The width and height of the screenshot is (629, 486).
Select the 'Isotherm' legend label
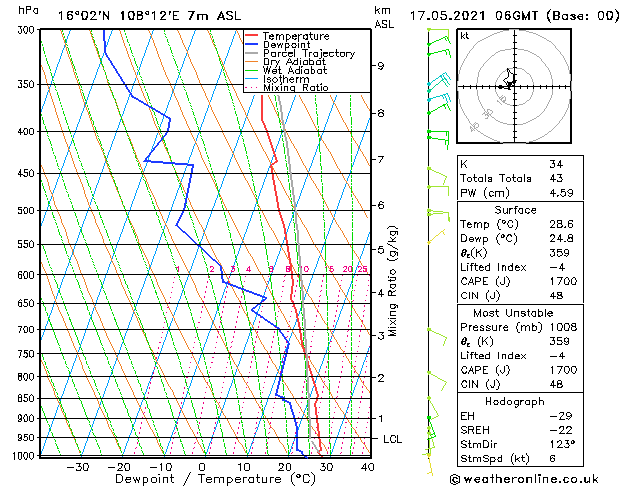[x=286, y=79]
